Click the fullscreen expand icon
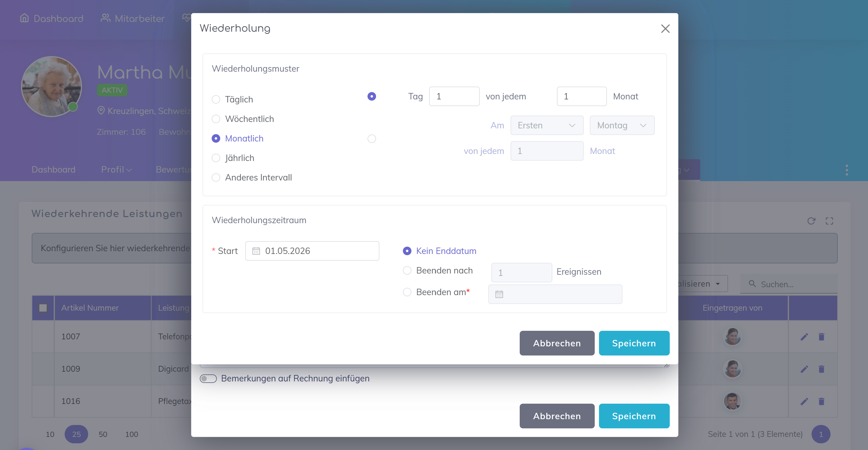 [x=829, y=221]
